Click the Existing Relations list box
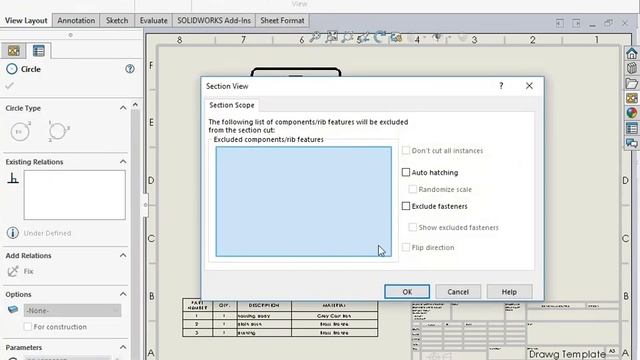 tap(75, 195)
